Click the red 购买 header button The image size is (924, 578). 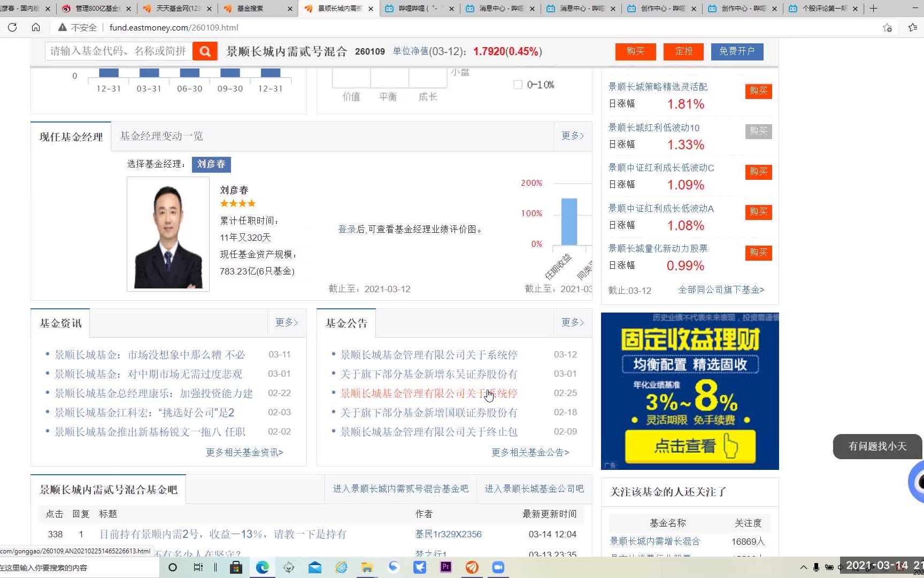click(635, 51)
